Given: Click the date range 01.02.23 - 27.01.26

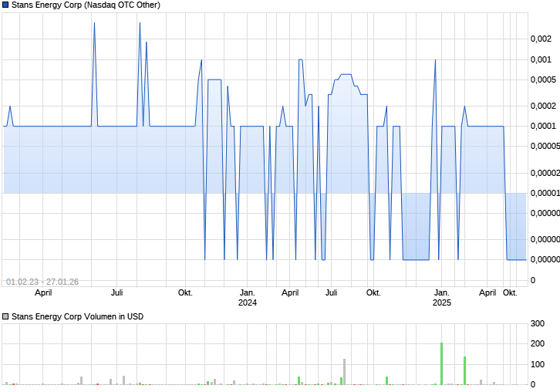Looking at the screenshot, I should (x=42, y=282).
